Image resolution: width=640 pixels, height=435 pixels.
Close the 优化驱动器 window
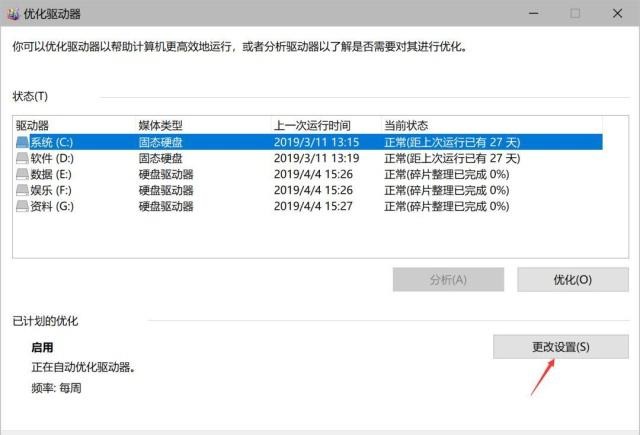pos(617,13)
